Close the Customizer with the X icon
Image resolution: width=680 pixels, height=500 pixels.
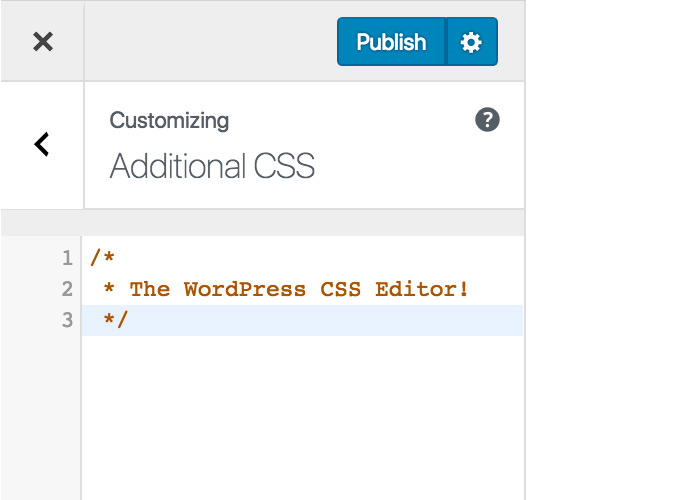[x=42, y=42]
